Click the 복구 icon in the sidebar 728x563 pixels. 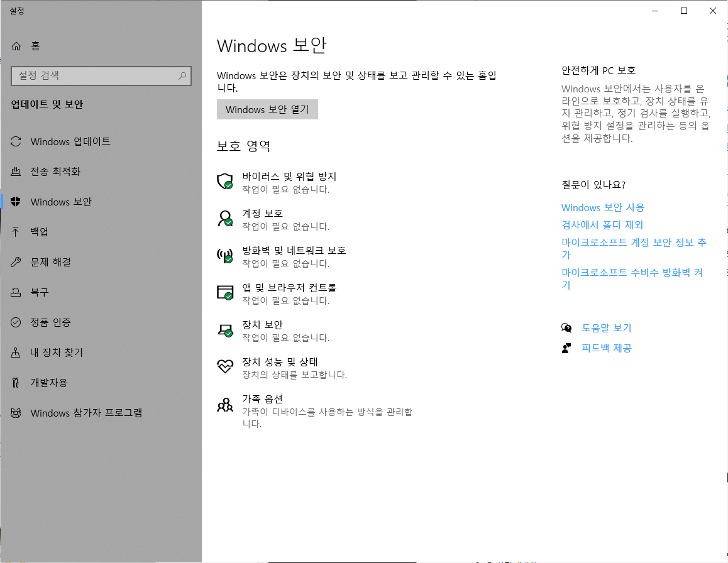point(16,292)
